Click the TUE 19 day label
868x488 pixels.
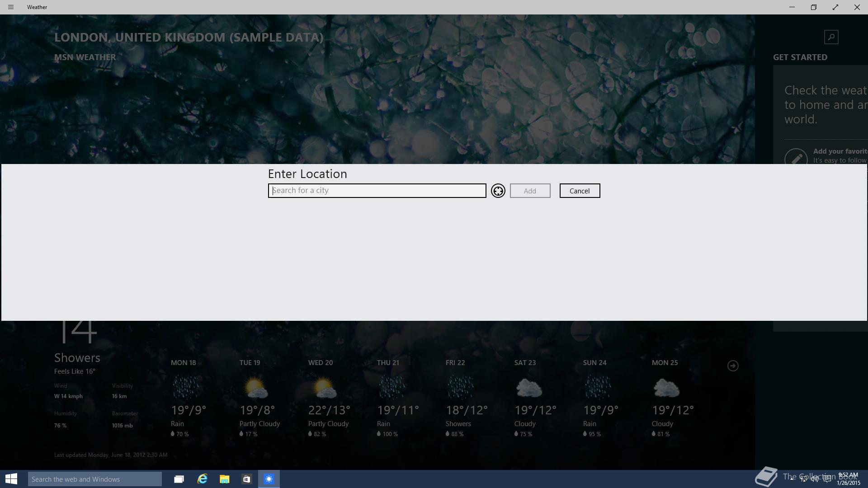tap(250, 363)
